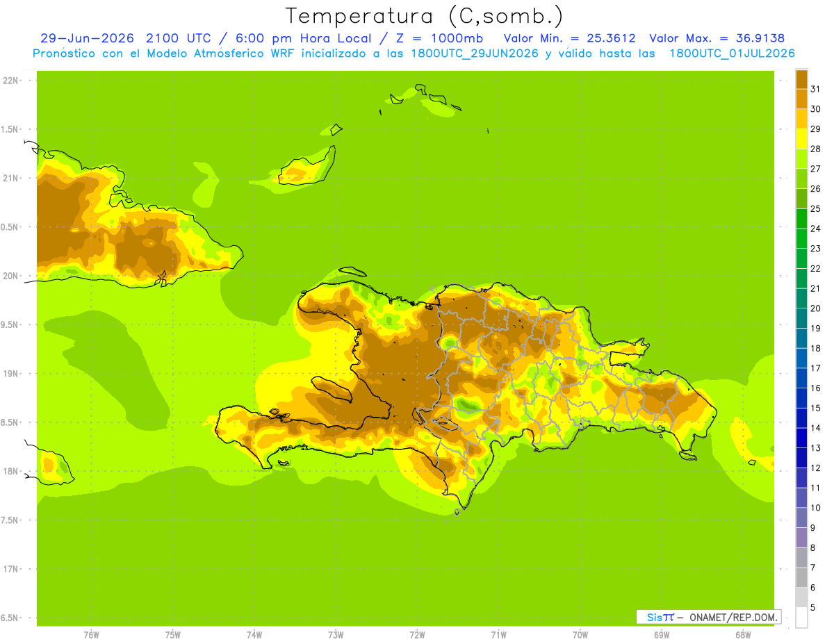Click the colorbar value '10'
The image size is (834, 644).
tap(816, 508)
